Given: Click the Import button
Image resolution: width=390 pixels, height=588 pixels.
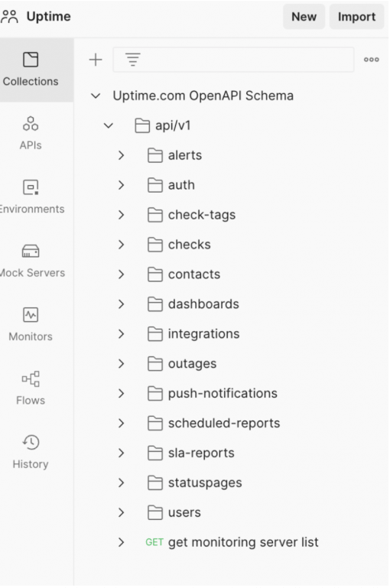Looking at the screenshot, I should point(356,17).
